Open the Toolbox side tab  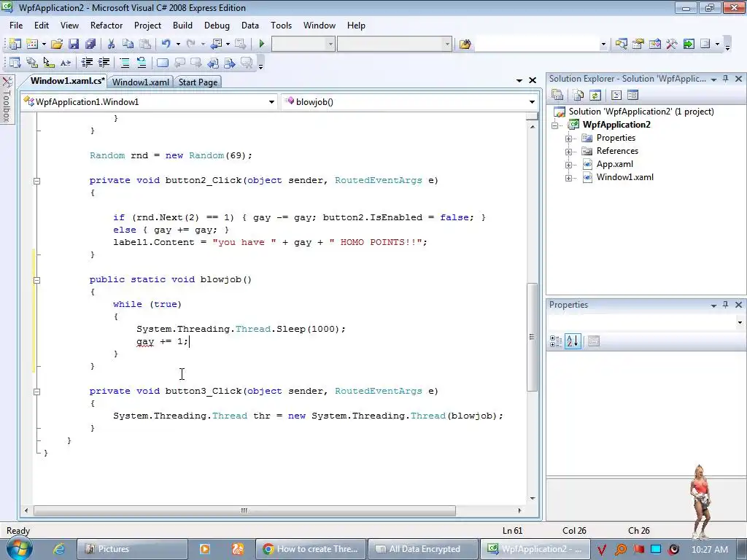coord(7,100)
